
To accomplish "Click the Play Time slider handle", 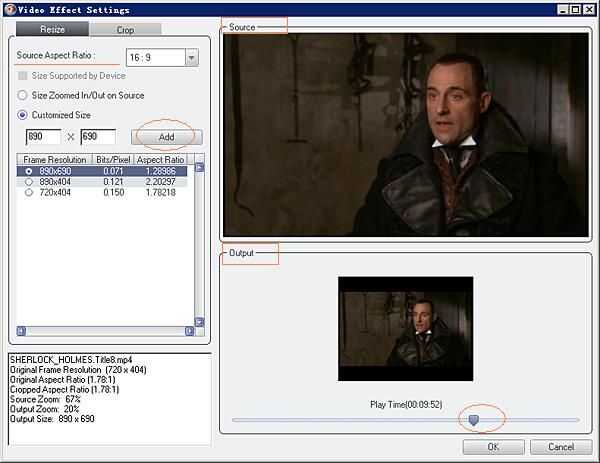I will pos(473,421).
